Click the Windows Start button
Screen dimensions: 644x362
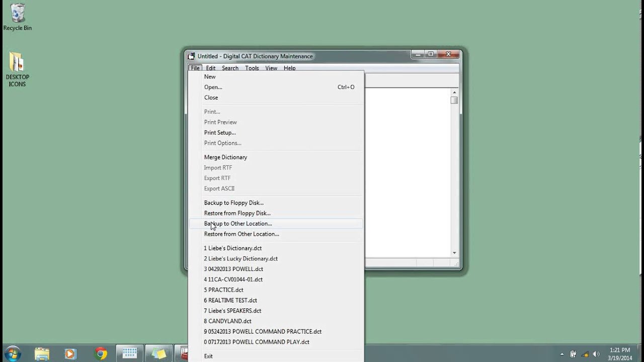point(11,354)
